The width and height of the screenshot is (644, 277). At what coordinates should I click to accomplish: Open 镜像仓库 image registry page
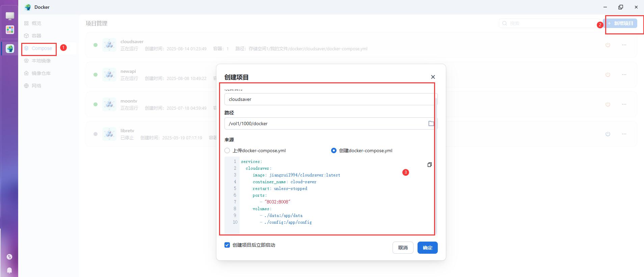pos(37,73)
